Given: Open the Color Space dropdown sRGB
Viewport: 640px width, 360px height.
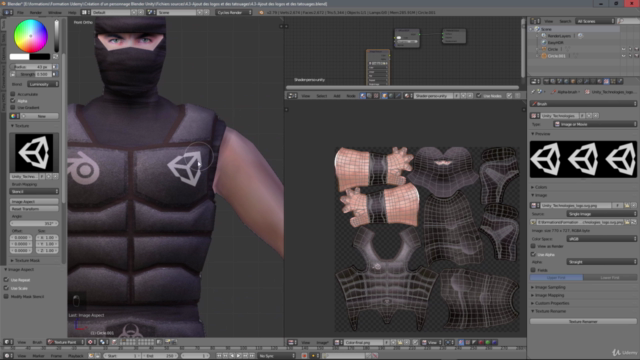Looking at the screenshot, I should click(602, 239).
